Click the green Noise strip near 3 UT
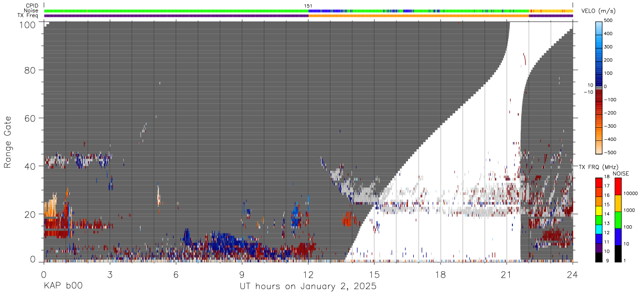644x297 pixels. [x=110, y=10]
